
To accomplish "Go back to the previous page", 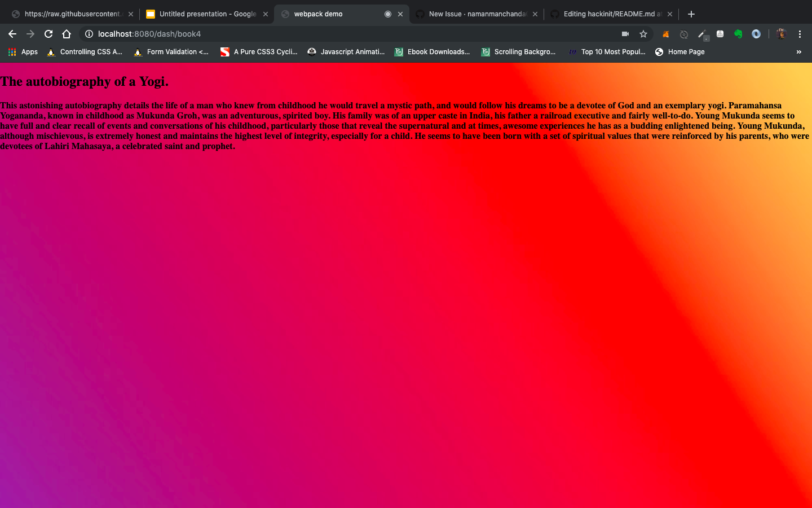I will click(x=12, y=34).
